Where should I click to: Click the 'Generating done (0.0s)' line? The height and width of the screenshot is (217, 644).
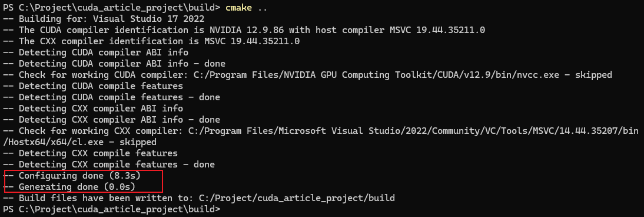click(69, 187)
